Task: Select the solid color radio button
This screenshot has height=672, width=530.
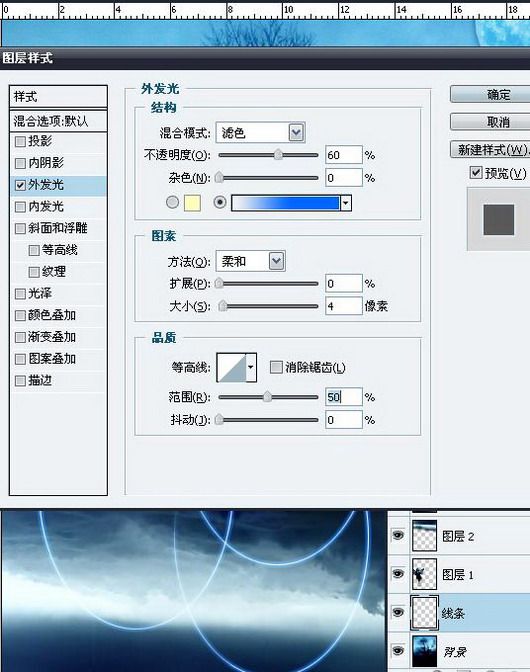Action: 172,202
